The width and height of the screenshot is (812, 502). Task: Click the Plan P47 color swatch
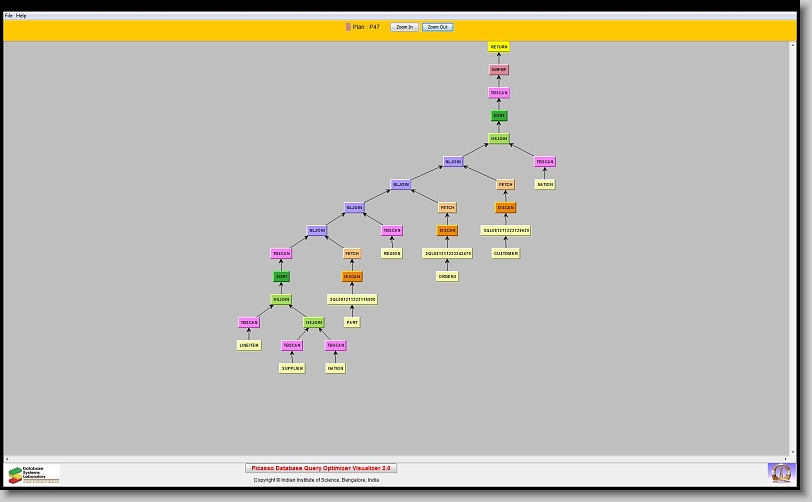(x=348, y=27)
